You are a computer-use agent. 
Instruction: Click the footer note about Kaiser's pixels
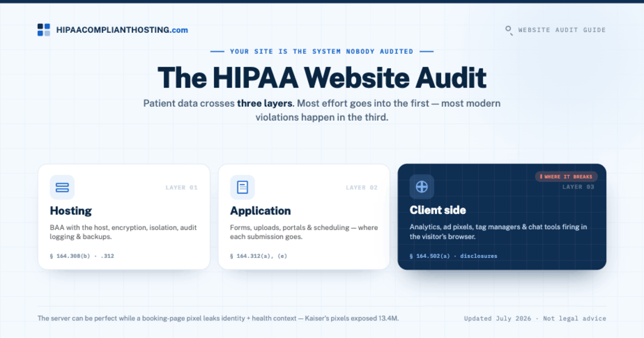click(218, 318)
